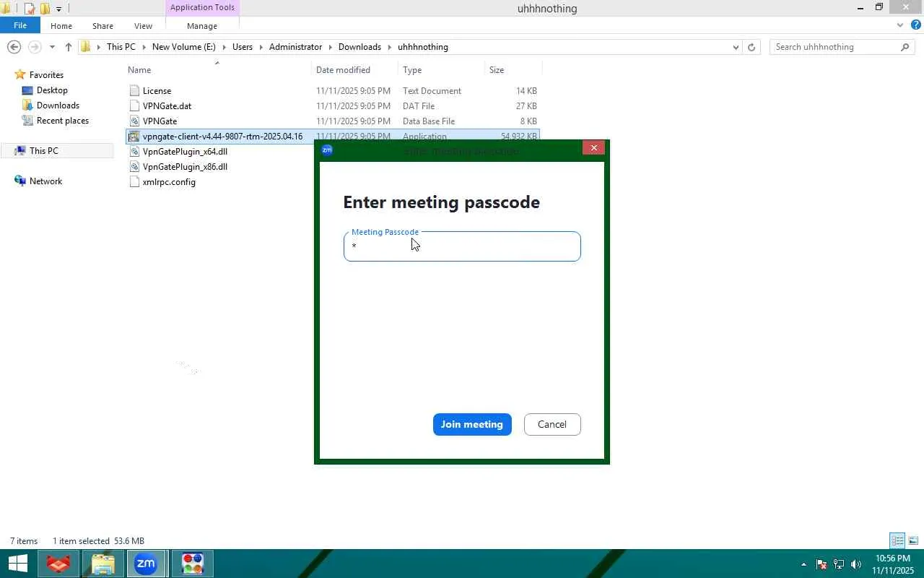Sort files by Name column header
Screen dimensions: 924x578
[x=139, y=70]
